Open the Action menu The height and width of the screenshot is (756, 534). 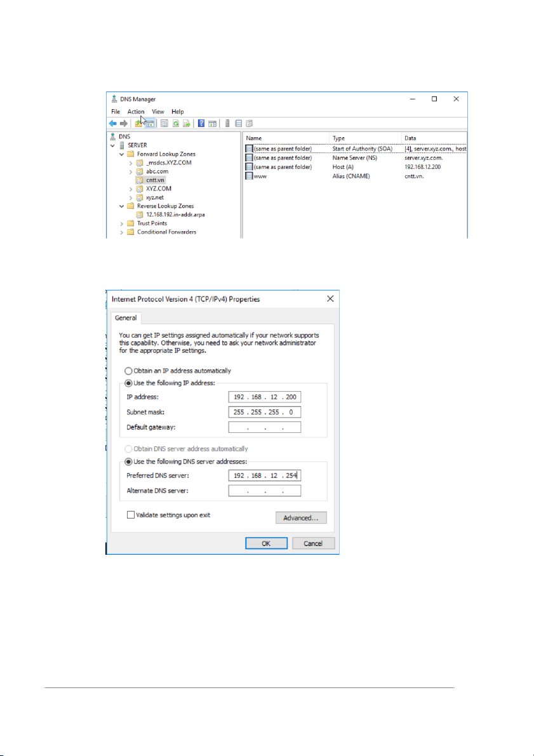point(135,111)
